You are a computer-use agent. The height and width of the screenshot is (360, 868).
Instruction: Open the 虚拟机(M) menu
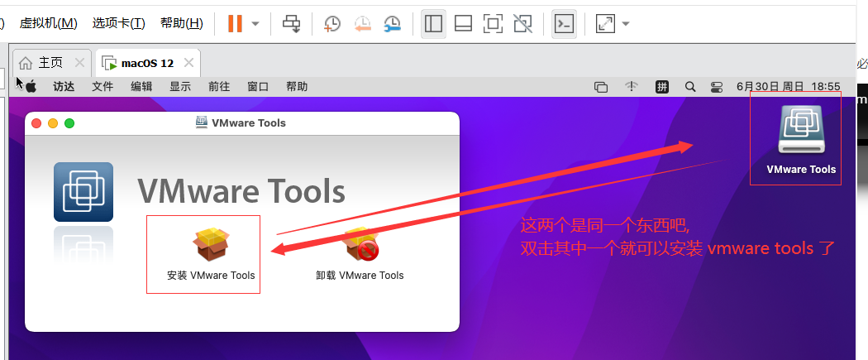(49, 23)
